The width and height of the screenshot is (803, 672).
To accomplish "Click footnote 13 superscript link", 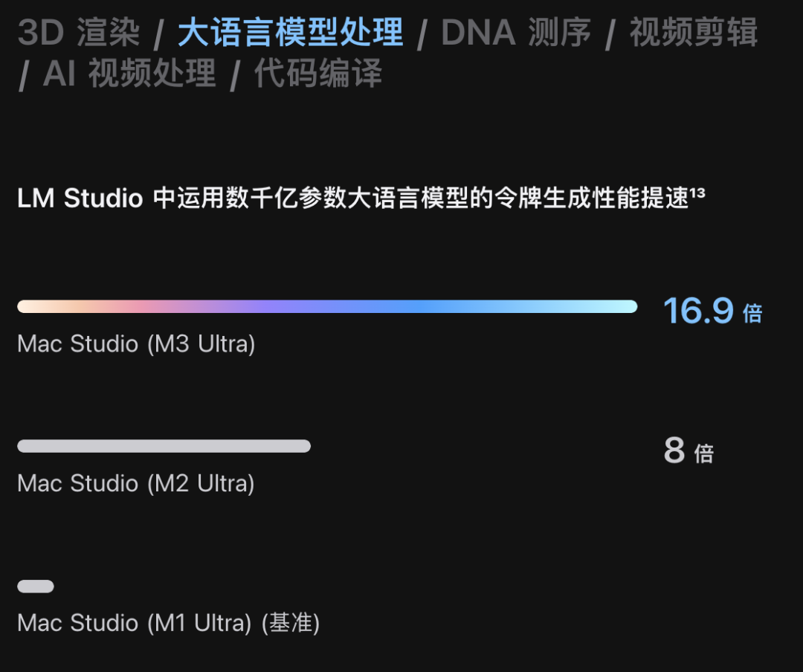I will 697,193.
